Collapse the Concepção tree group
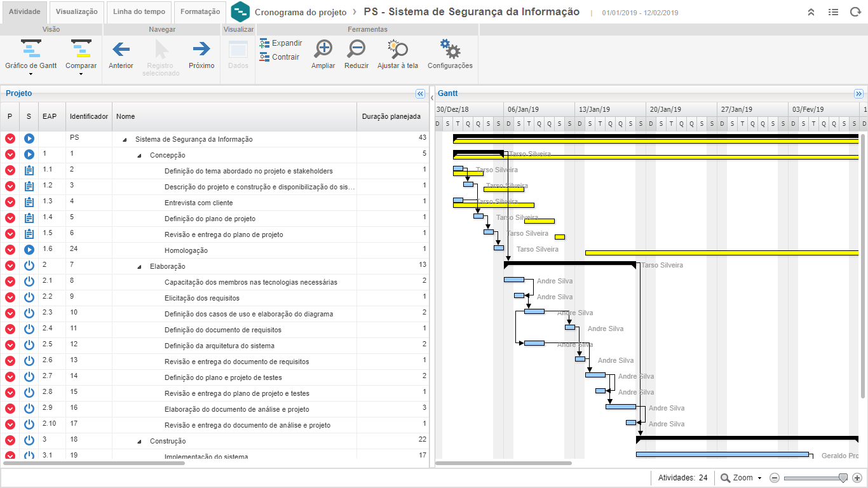Image resolution: width=868 pixels, height=488 pixels. pyautogui.click(x=139, y=156)
